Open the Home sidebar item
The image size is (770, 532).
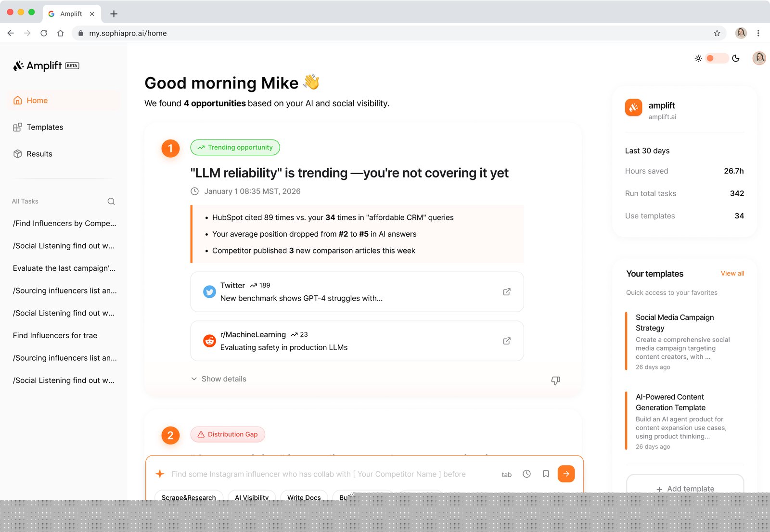tap(64, 101)
